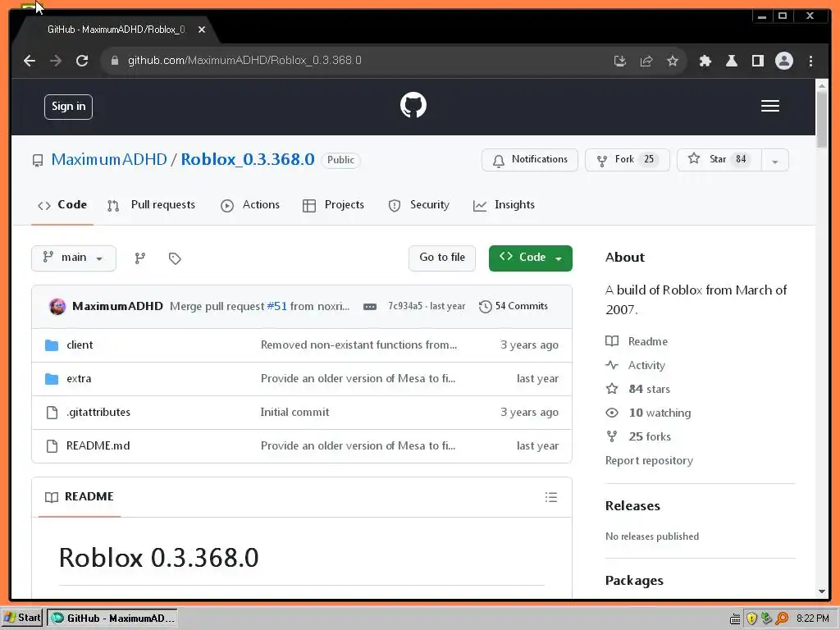Star the repository

(x=719, y=160)
